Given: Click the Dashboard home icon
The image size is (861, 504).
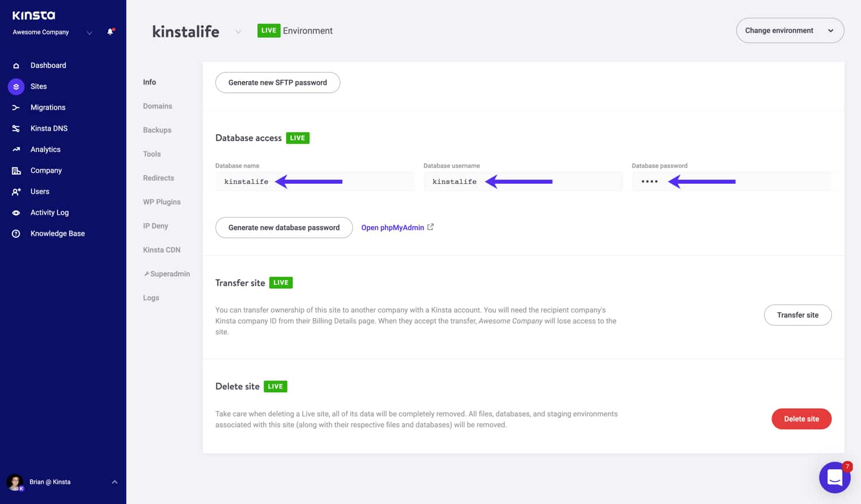Looking at the screenshot, I should [x=16, y=65].
